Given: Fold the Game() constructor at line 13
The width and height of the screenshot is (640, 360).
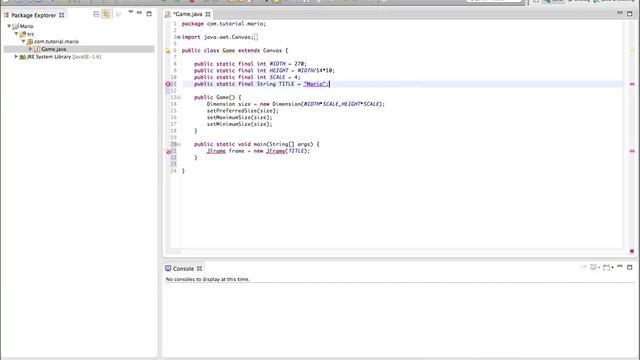Looking at the screenshot, I should [178, 98].
